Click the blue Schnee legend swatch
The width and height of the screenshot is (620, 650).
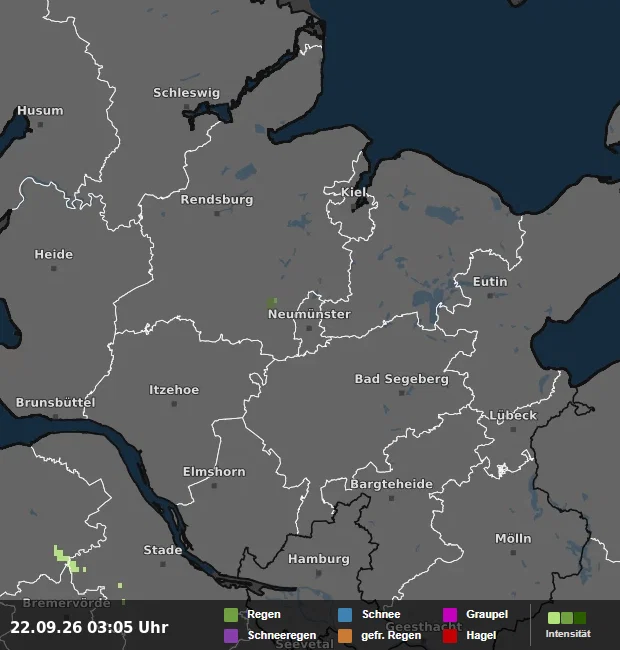click(x=345, y=615)
